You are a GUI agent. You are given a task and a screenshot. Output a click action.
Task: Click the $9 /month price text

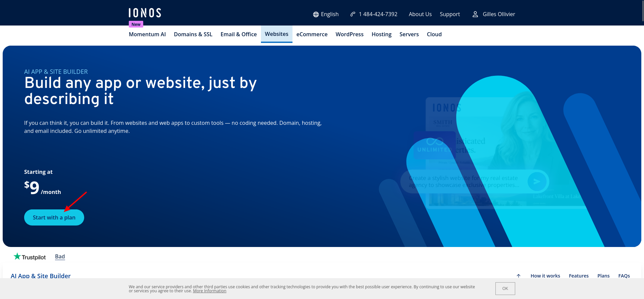(x=43, y=188)
